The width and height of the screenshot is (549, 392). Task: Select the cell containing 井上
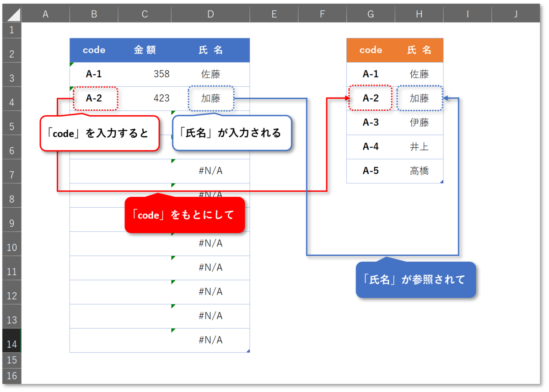(419, 147)
